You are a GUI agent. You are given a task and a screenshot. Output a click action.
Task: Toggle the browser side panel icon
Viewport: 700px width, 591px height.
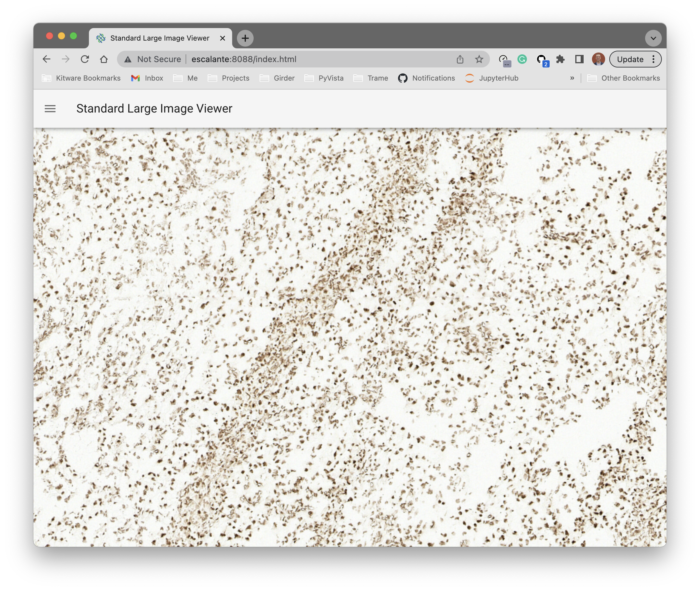[x=579, y=59]
